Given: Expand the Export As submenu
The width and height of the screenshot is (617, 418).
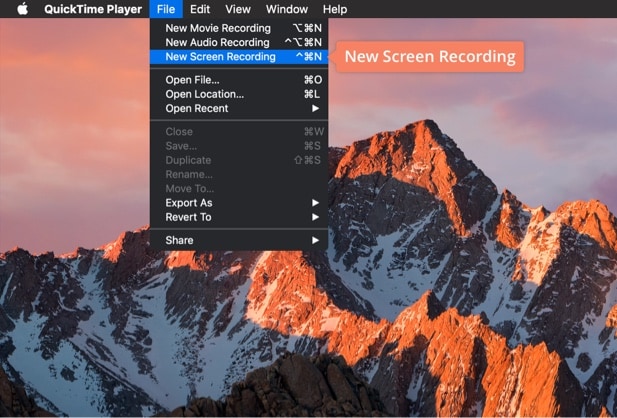Looking at the screenshot, I should 239,203.
